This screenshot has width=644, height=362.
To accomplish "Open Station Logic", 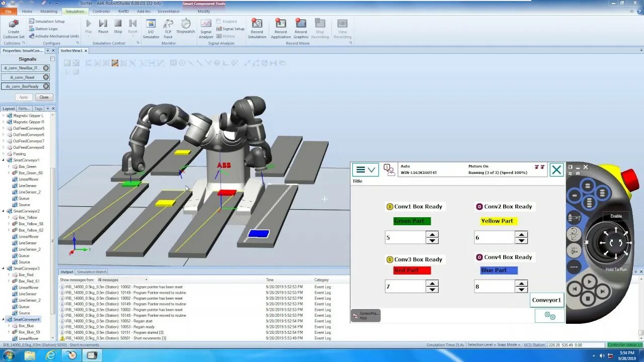I will (43, 29).
